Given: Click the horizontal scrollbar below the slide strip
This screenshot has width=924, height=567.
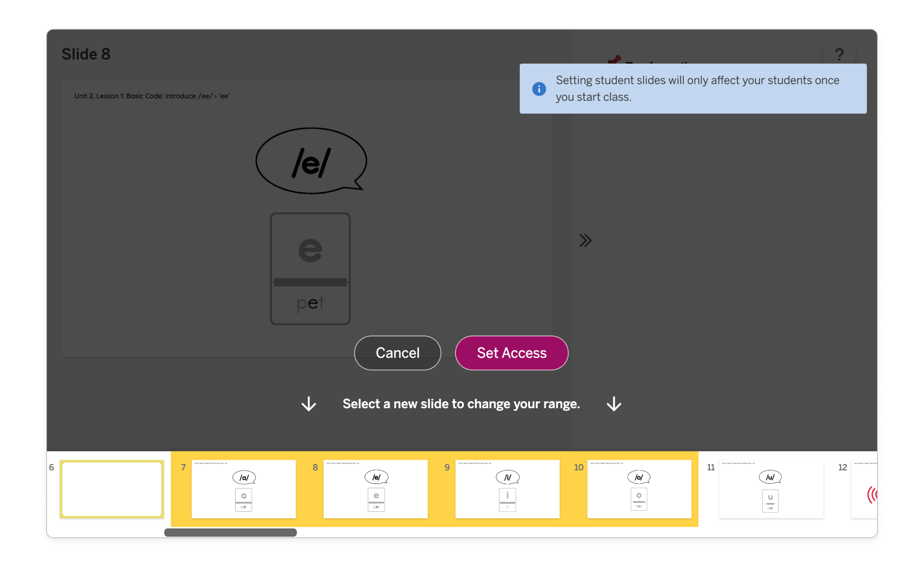Looking at the screenshot, I should 230,532.
